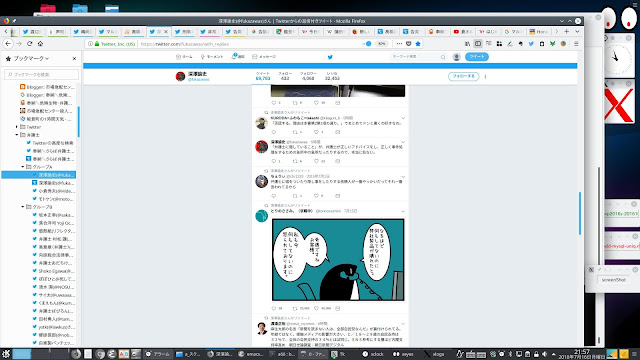View the likes count 32,453
The width and height of the screenshot is (640, 360).
[332, 76]
